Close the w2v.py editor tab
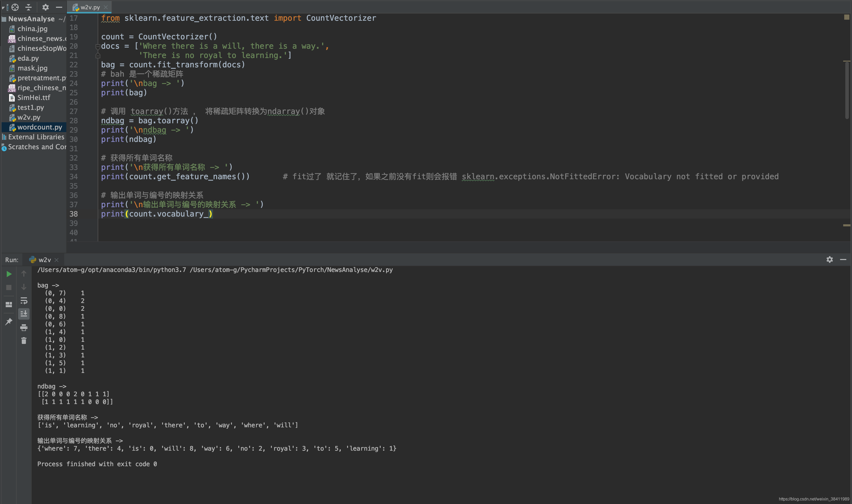Screen dimensions: 852x504 click(x=106, y=7)
